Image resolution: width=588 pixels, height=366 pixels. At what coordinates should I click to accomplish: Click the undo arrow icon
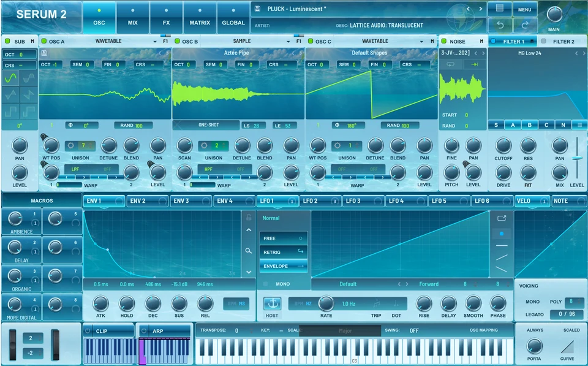[x=500, y=25]
